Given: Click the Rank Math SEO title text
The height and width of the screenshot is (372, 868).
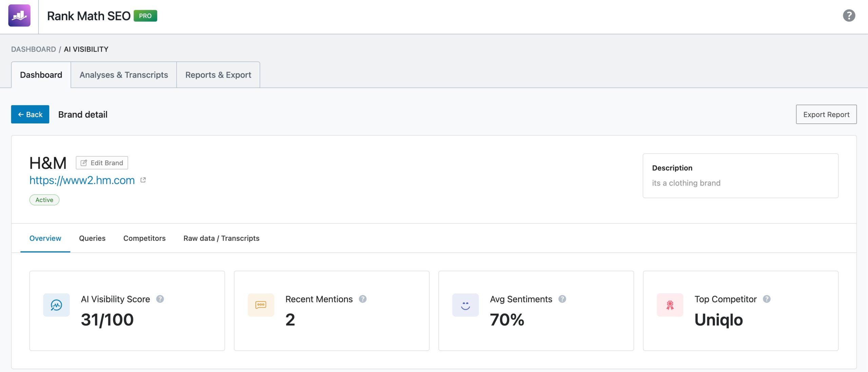Looking at the screenshot, I should [x=89, y=16].
